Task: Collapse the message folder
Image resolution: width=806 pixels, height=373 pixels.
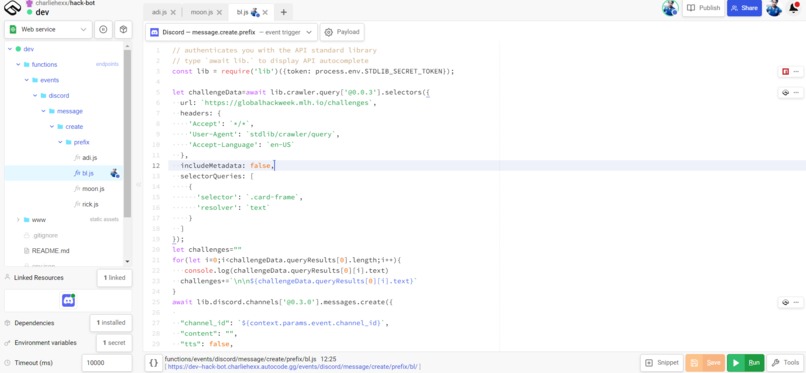Action: click(x=43, y=111)
